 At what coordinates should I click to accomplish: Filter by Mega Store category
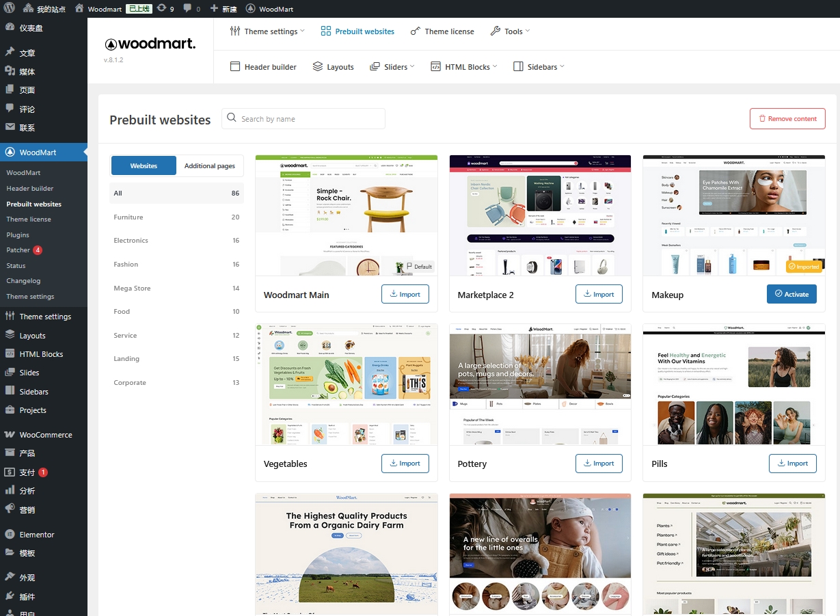(x=176, y=288)
